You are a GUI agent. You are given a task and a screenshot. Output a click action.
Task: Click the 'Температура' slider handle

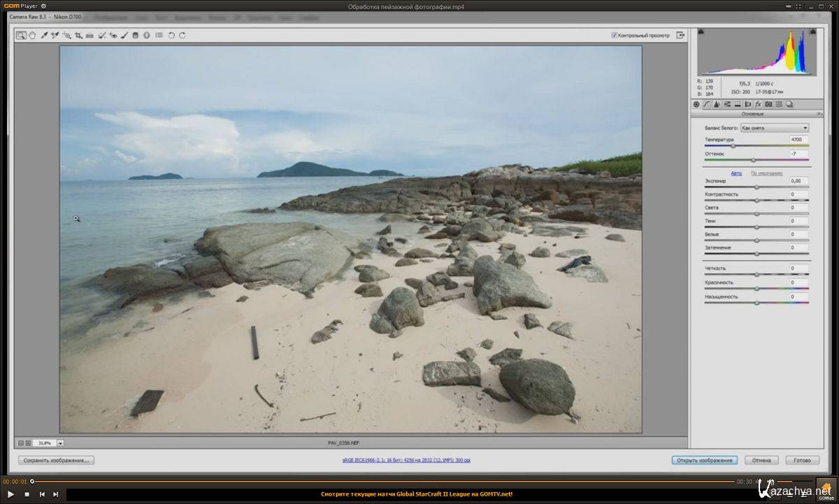click(733, 146)
